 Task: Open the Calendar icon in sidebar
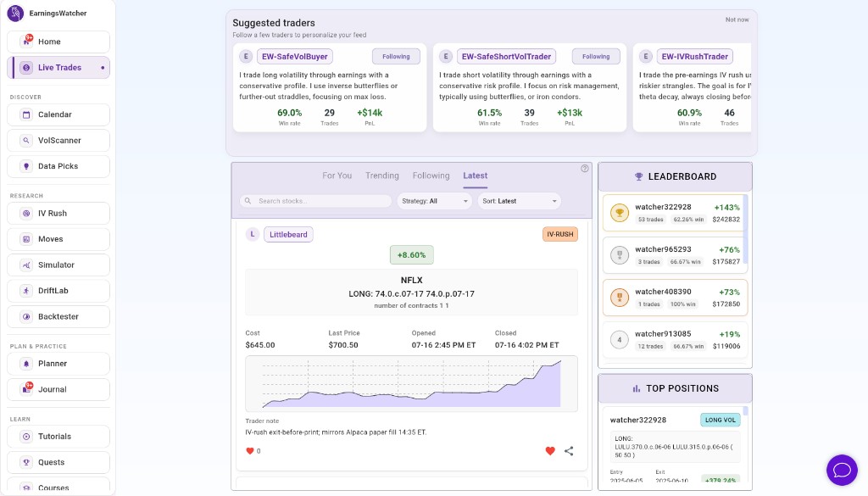26,114
